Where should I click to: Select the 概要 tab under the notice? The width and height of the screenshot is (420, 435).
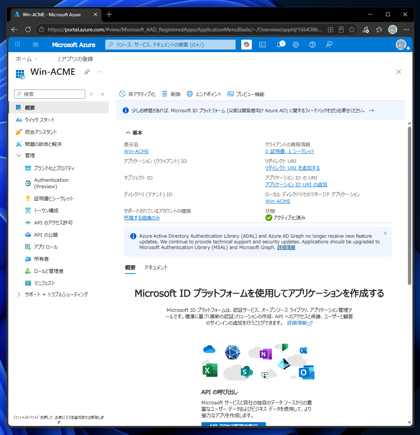pos(130,267)
